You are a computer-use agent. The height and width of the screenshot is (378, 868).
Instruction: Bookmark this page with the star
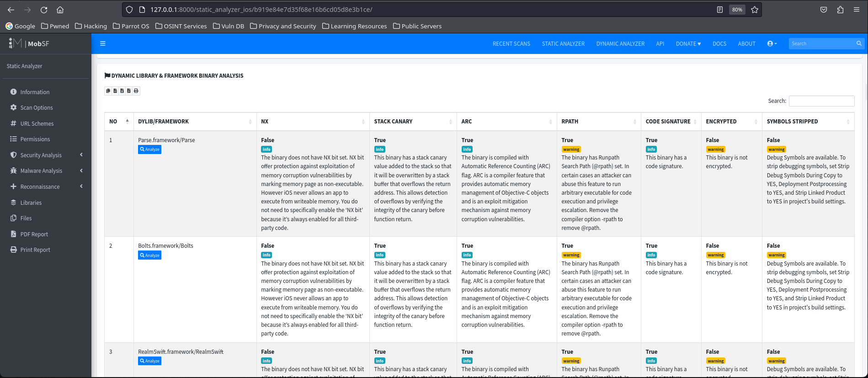click(755, 10)
